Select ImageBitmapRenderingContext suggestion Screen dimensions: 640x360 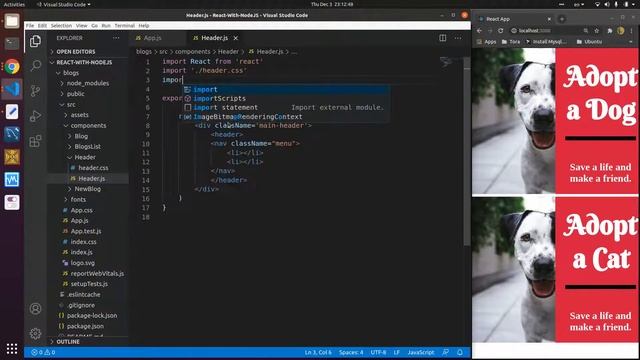tap(286, 117)
